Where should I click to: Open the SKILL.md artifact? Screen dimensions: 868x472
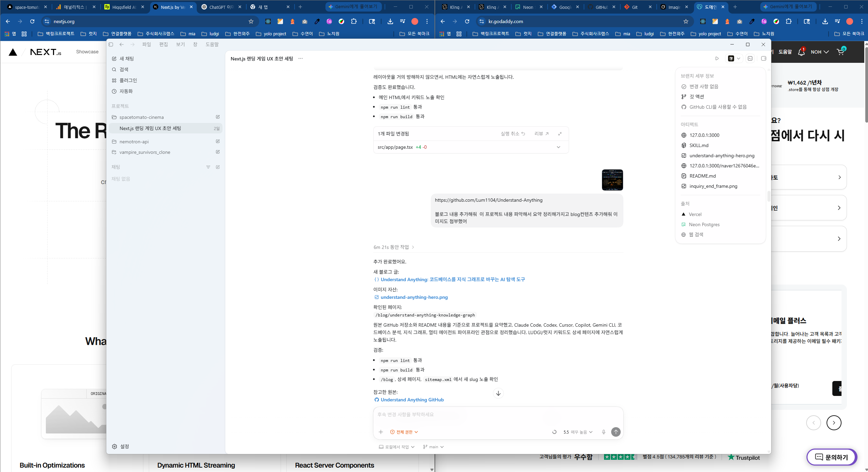(x=695, y=145)
